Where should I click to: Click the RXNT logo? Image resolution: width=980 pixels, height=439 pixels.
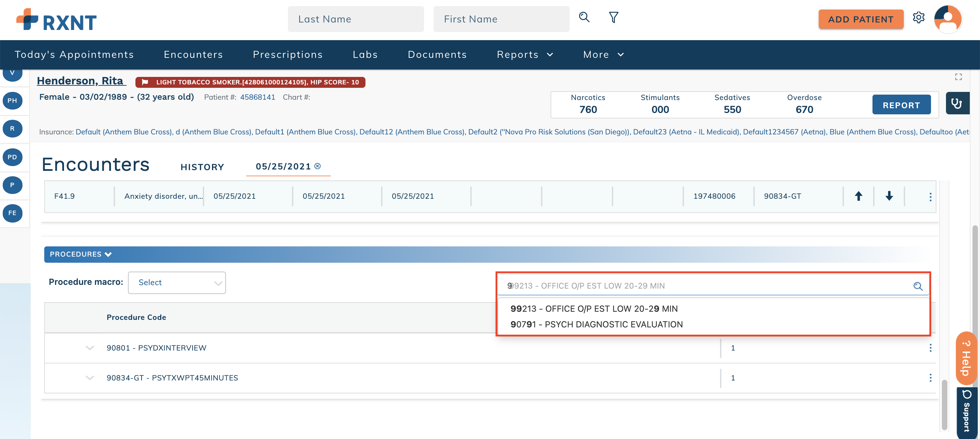[x=56, y=20]
